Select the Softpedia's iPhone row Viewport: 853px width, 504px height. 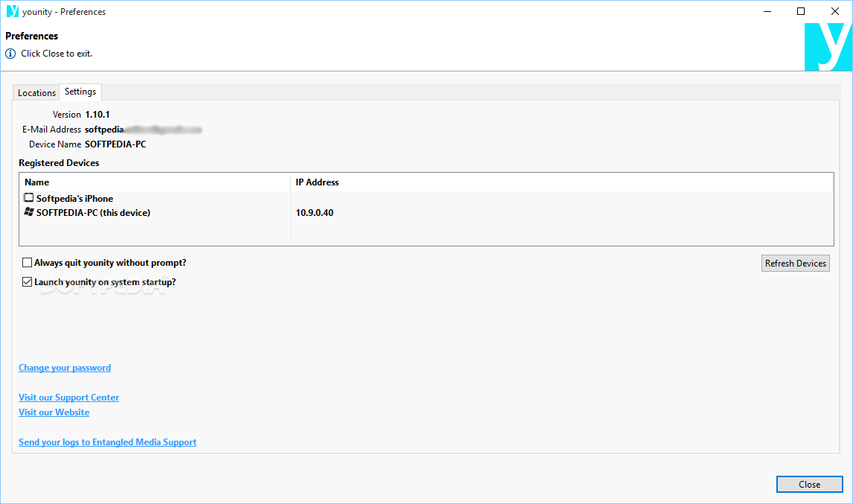pyautogui.click(x=426, y=199)
